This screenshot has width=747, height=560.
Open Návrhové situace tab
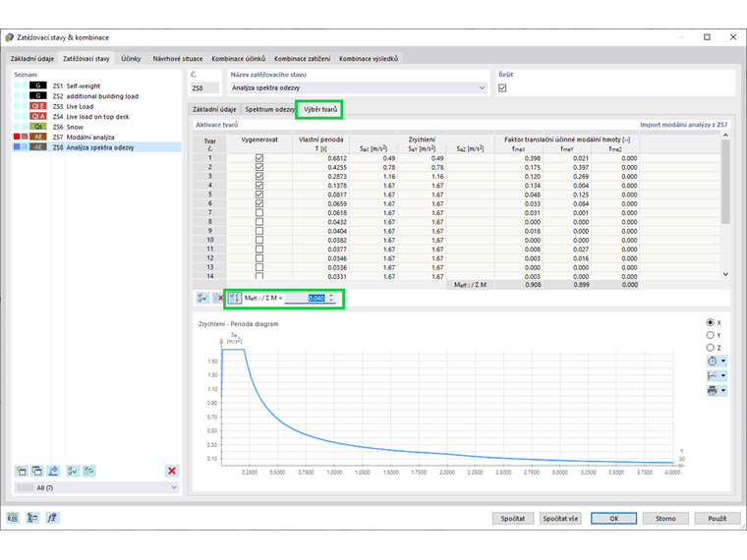178,59
